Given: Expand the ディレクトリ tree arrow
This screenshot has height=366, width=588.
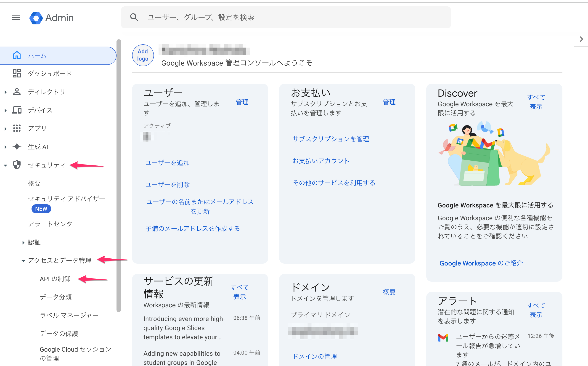Looking at the screenshot, I should point(5,92).
